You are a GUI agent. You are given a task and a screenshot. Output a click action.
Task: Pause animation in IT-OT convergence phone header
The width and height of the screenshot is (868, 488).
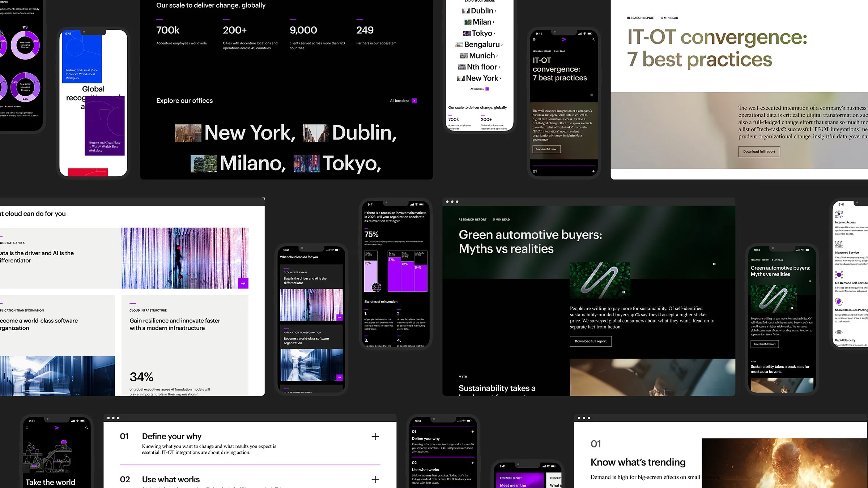coord(592,95)
